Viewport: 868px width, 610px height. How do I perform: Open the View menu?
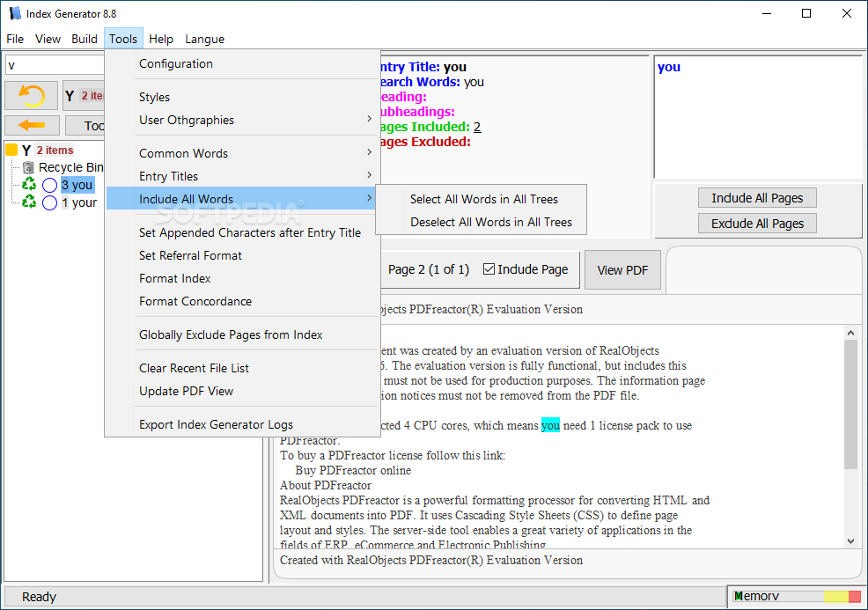(x=48, y=39)
